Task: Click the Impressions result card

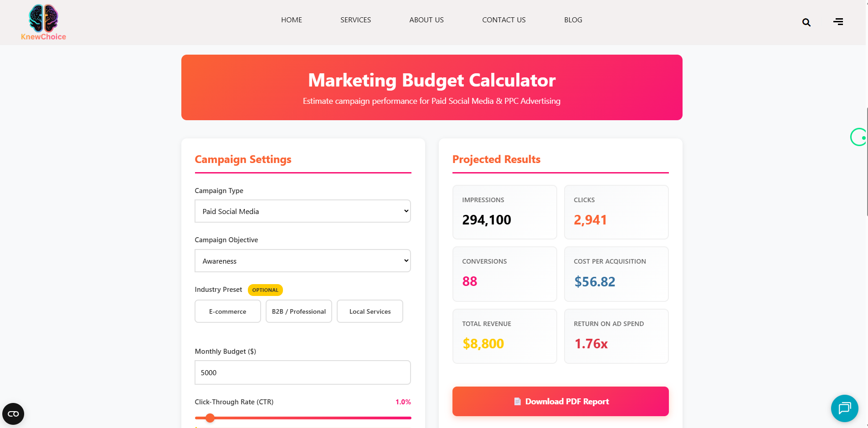Action: pyautogui.click(x=504, y=212)
